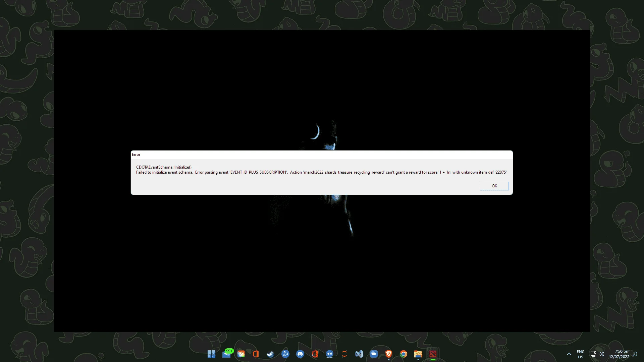
Task: Click the focus assist moon icon
Action: tap(635, 354)
